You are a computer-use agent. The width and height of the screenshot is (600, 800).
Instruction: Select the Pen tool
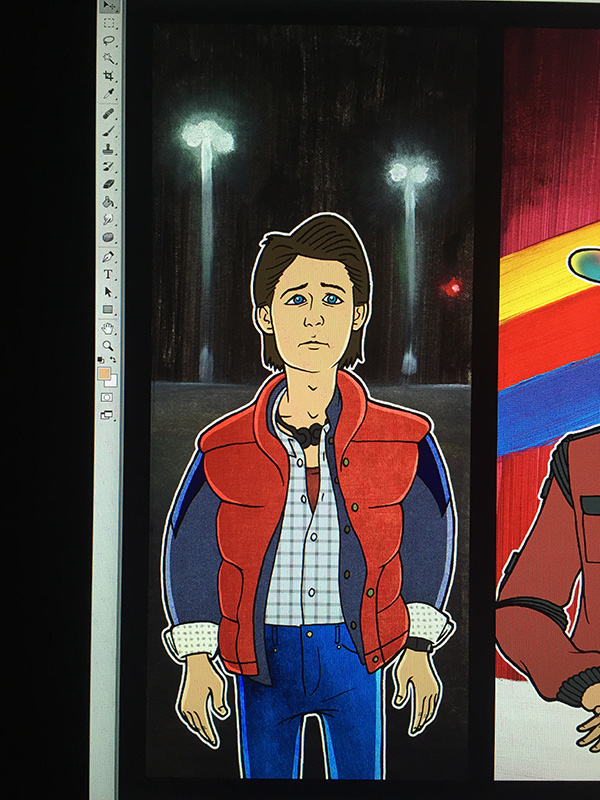coord(108,256)
